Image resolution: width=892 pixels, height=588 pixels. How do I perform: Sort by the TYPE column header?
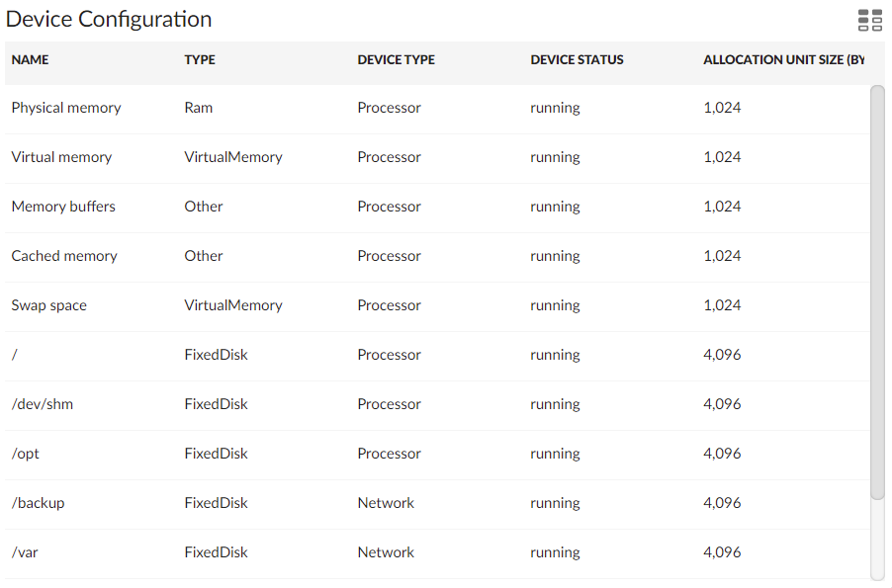(200, 60)
